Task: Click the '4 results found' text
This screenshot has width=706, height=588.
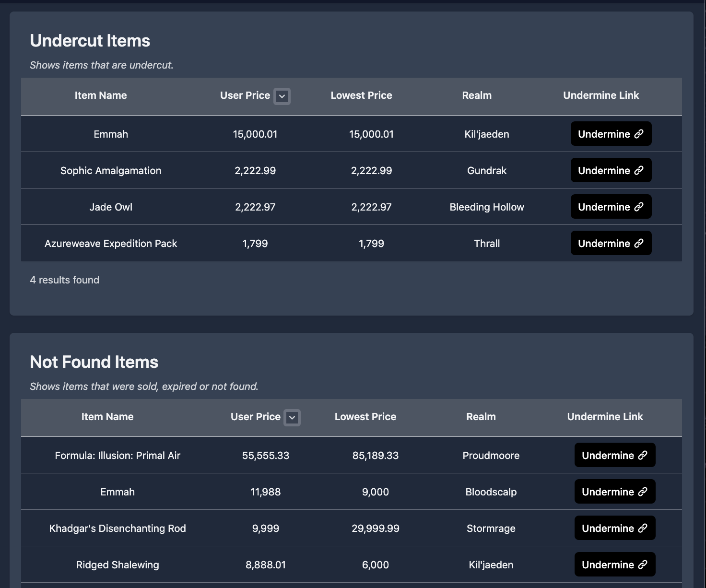Action: (x=65, y=280)
